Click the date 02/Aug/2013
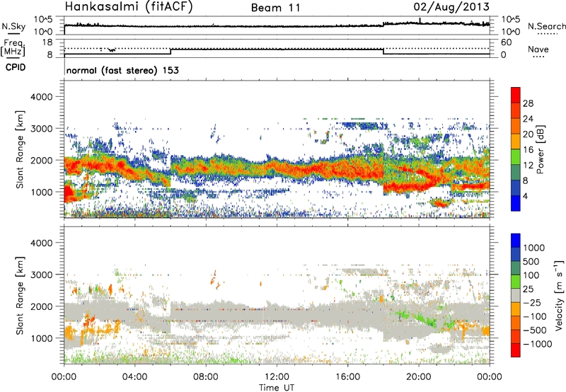 click(451, 7)
